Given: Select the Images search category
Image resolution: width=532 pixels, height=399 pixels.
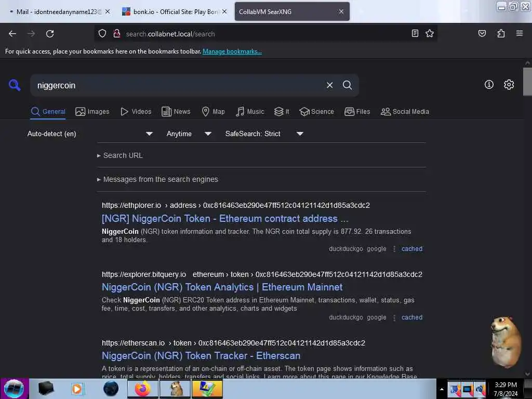Looking at the screenshot, I should click(92, 112).
